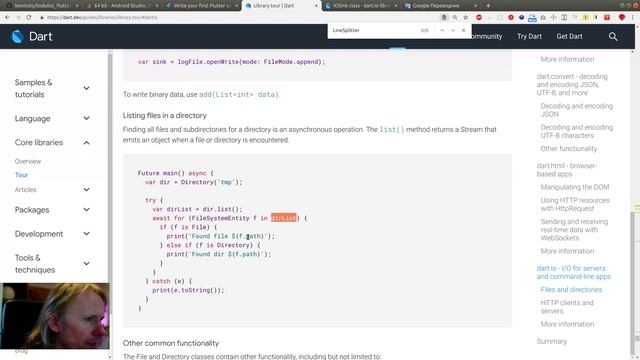Expand the Samples & tutorials section chevron

click(87, 88)
